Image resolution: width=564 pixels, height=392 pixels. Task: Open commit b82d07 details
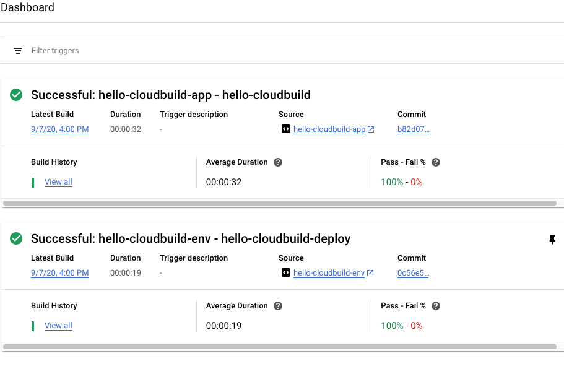pos(413,129)
